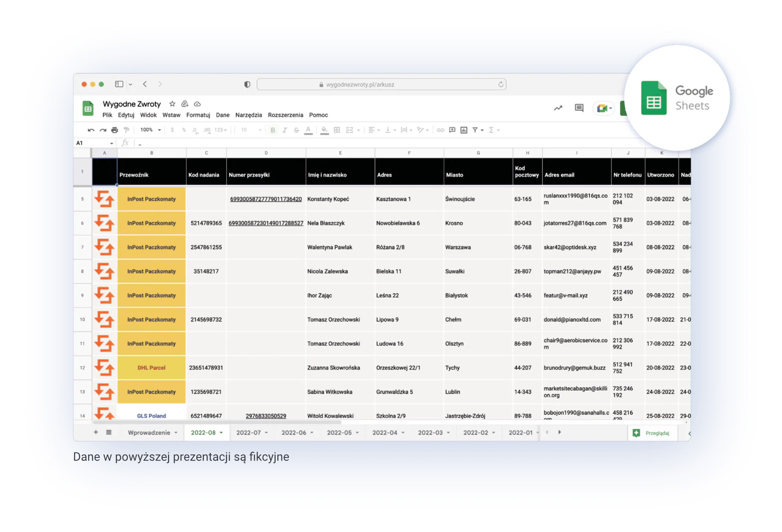This screenshot has height=532, width=782.
Task: Open the all sheets list icon
Action: (x=109, y=432)
